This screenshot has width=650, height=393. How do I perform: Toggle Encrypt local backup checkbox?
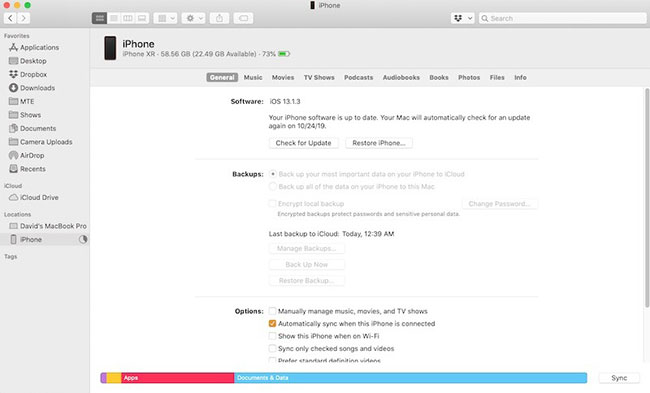(272, 204)
